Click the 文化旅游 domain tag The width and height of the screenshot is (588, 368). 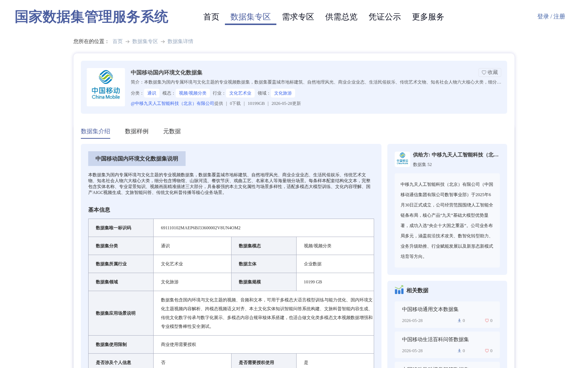283,93
